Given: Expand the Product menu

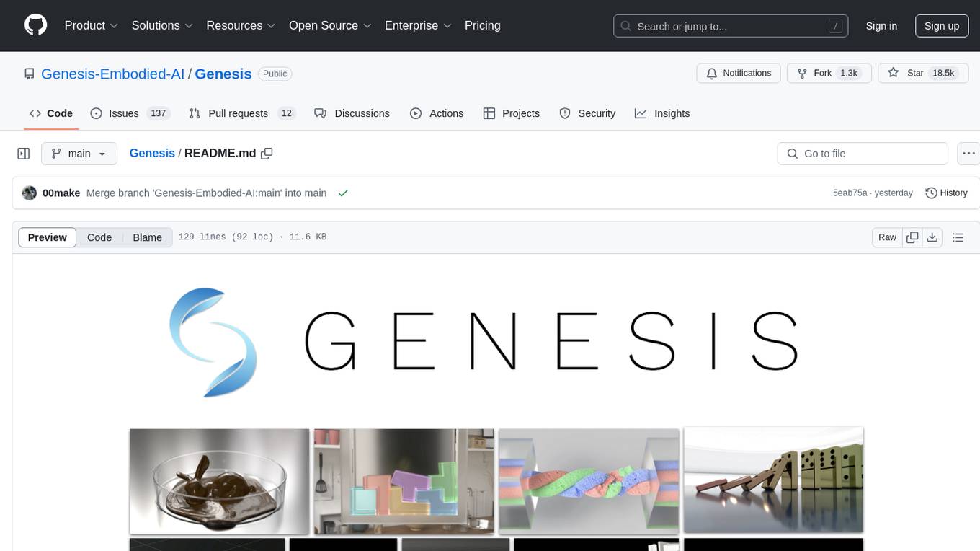Looking at the screenshot, I should pos(91,25).
